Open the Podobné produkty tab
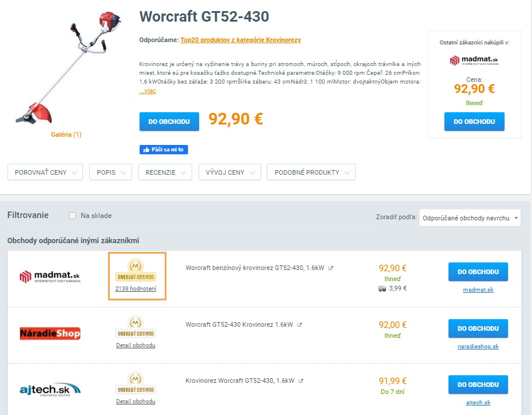532x415 pixels. [x=311, y=172]
